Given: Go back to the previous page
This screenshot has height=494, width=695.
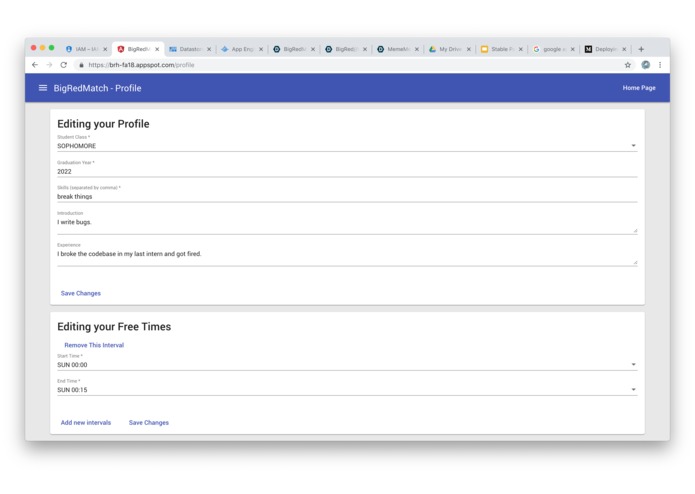Looking at the screenshot, I should [x=35, y=65].
